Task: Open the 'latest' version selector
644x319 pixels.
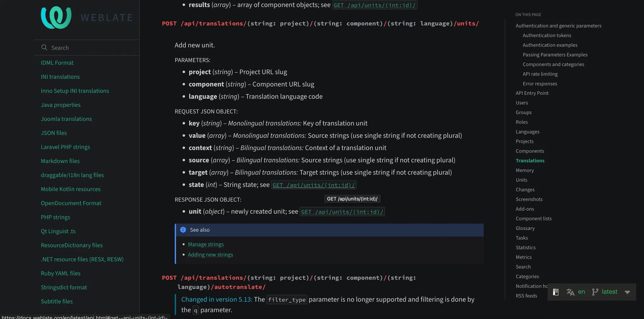Action: click(x=609, y=292)
